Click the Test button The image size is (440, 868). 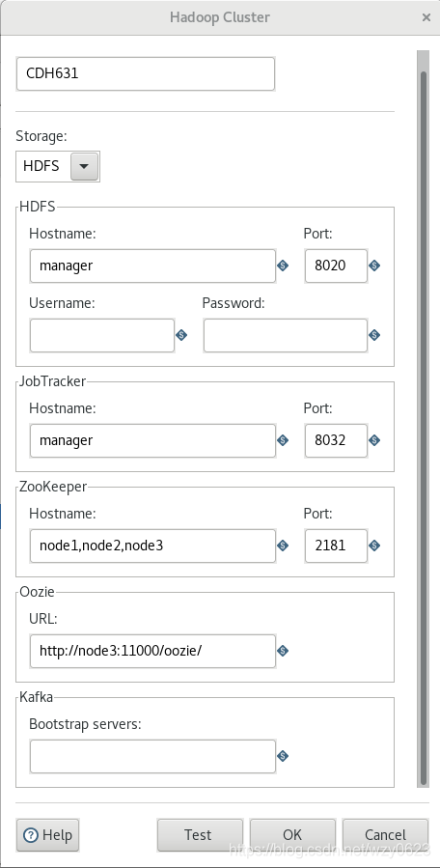(200, 835)
